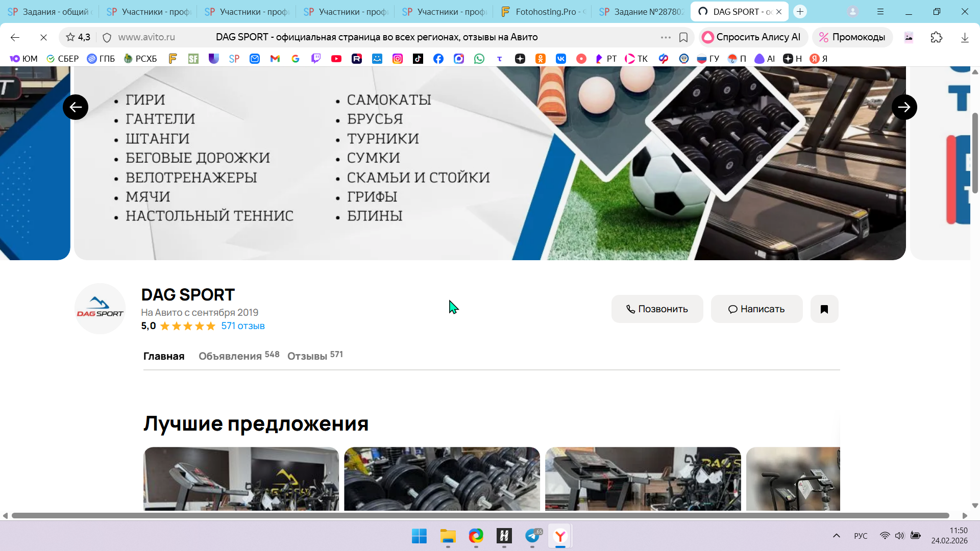Expand hidden system tray icons chevron
Viewport: 980px width, 551px height.
836,536
